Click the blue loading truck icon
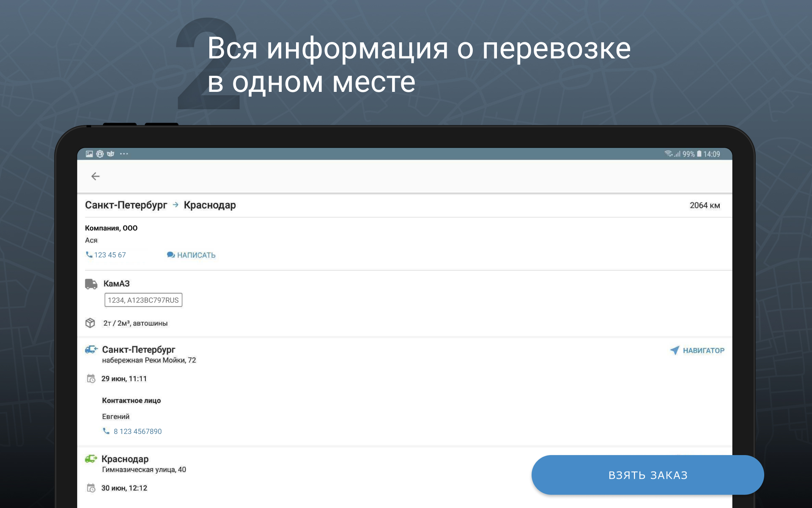 (x=91, y=350)
